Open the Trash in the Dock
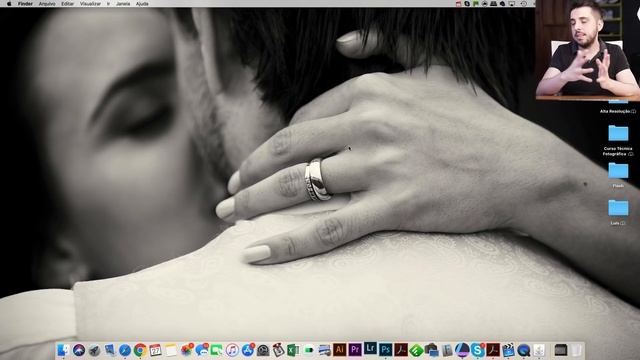640x360 pixels. tap(576, 350)
